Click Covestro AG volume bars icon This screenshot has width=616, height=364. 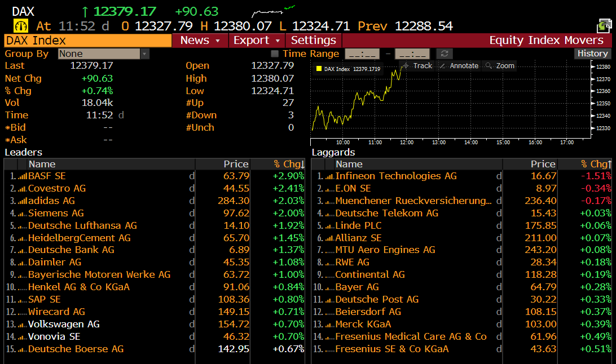(x=23, y=189)
